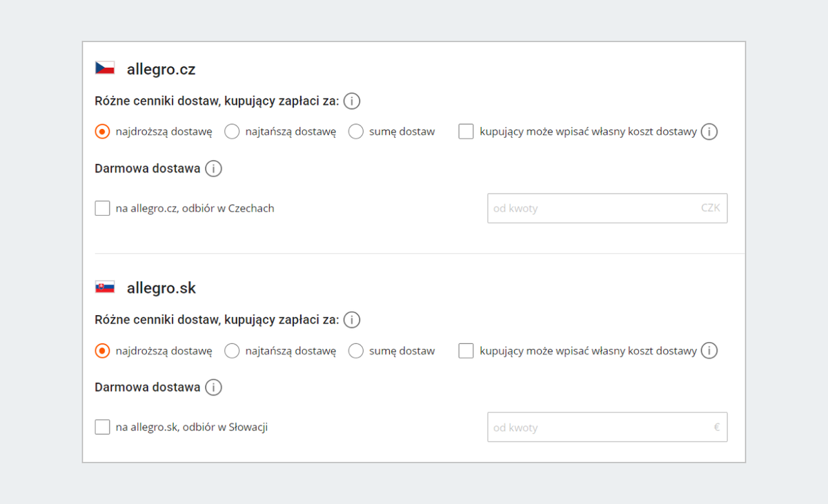
Task: Enable buyer custom delivery cost for allegro.sk
Action: [x=466, y=351]
